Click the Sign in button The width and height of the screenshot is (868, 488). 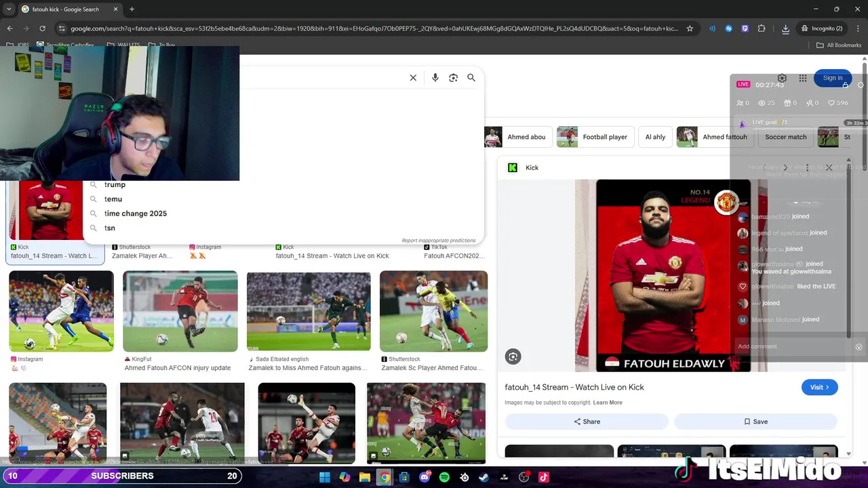pos(833,78)
